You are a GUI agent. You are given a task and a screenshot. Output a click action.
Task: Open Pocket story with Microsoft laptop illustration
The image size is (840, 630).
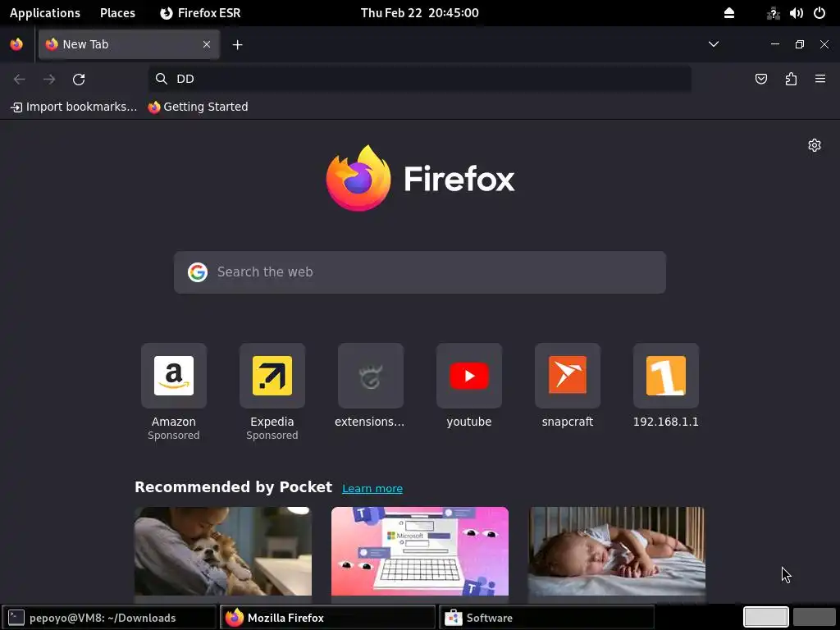pos(420,551)
